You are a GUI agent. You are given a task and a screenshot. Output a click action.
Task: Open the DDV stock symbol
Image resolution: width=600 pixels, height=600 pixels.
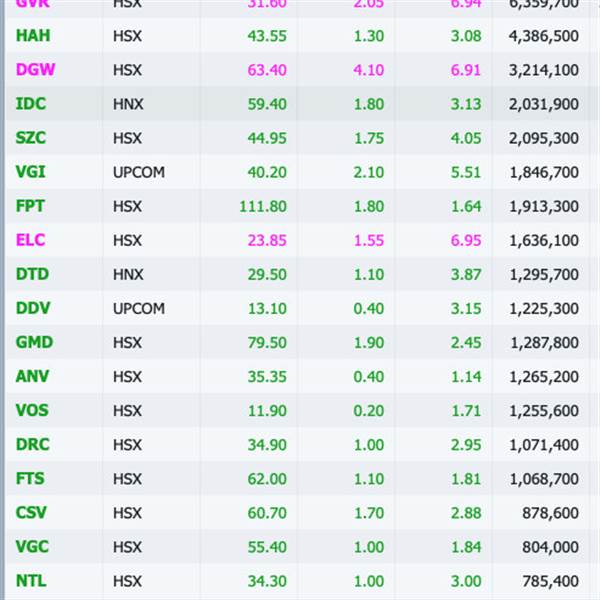[x=32, y=308]
